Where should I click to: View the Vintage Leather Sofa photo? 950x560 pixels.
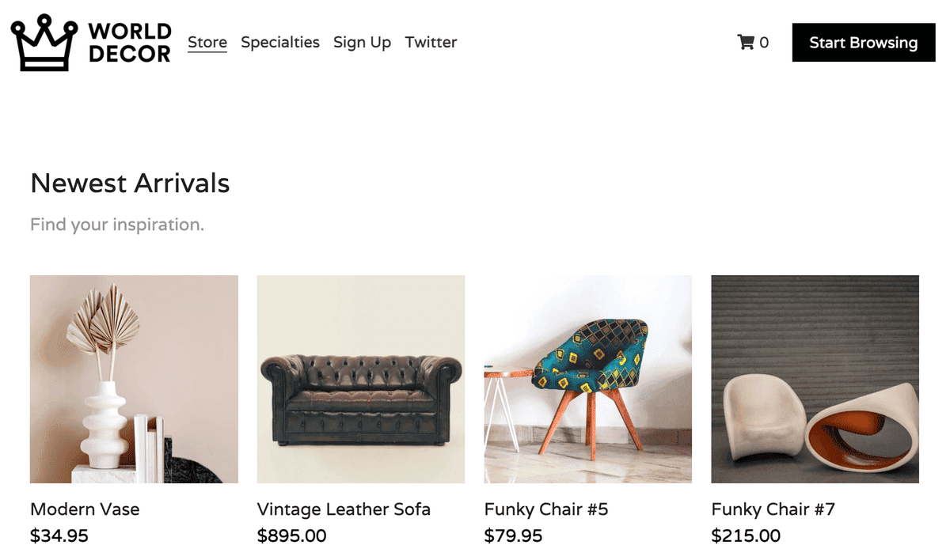pos(361,379)
